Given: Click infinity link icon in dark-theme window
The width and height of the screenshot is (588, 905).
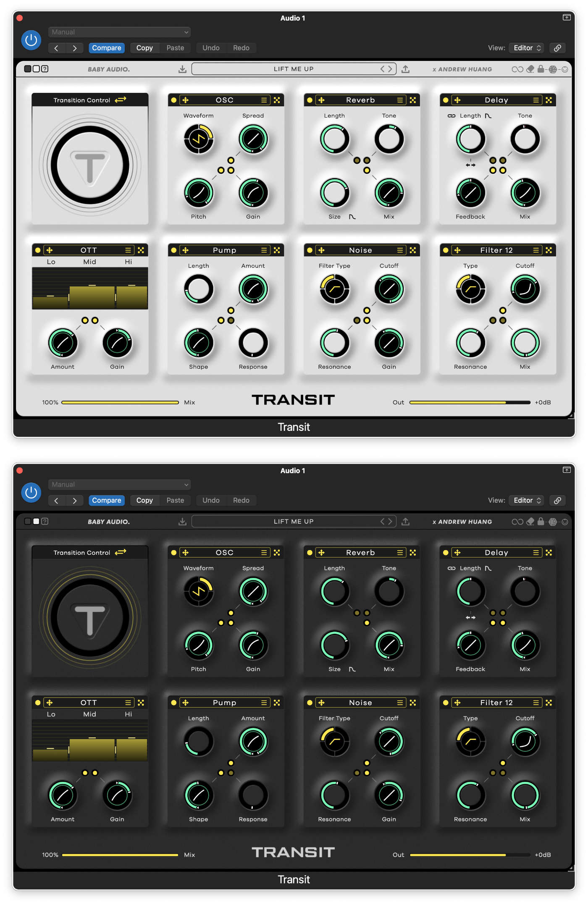Looking at the screenshot, I should (517, 522).
